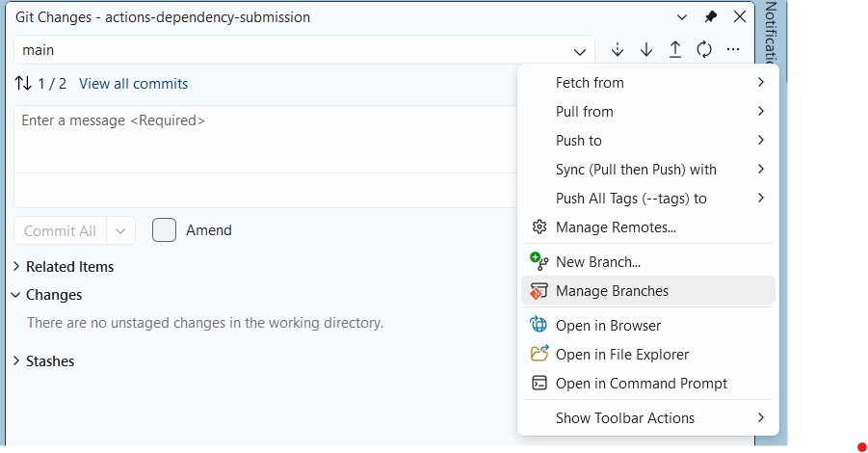Screen dimensions: 868x453
Task: Click the incoming/outgoing commits arrows icon
Action: point(23,84)
